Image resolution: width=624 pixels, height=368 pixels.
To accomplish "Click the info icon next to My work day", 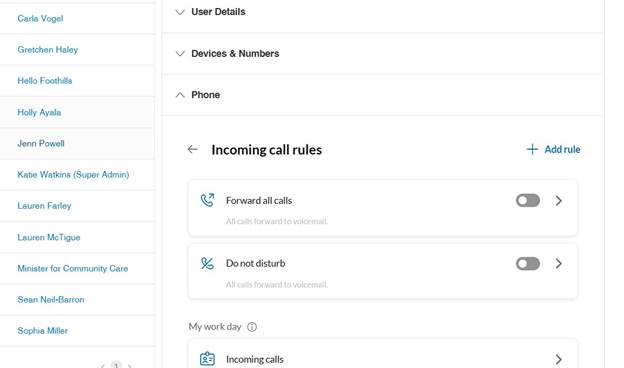I will (252, 327).
